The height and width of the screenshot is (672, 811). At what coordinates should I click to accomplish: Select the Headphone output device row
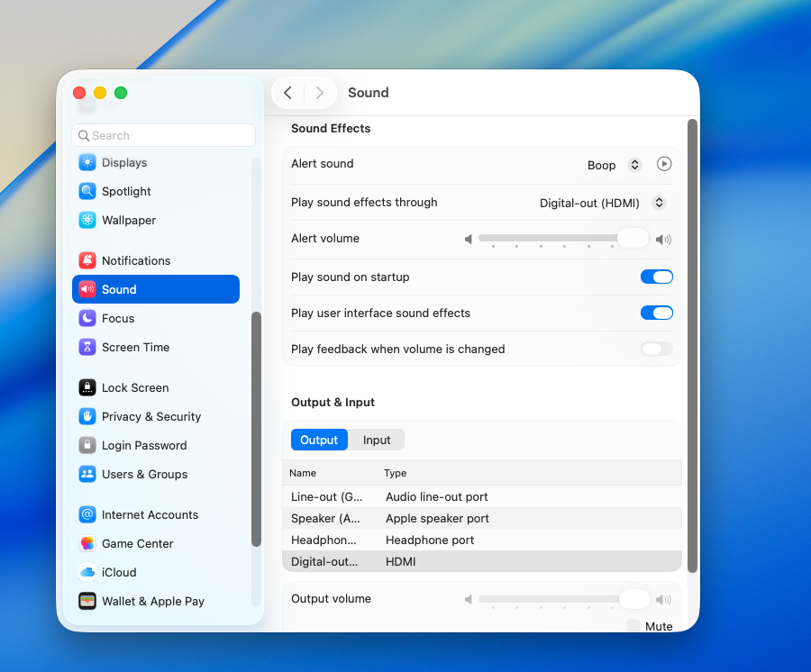coord(482,540)
